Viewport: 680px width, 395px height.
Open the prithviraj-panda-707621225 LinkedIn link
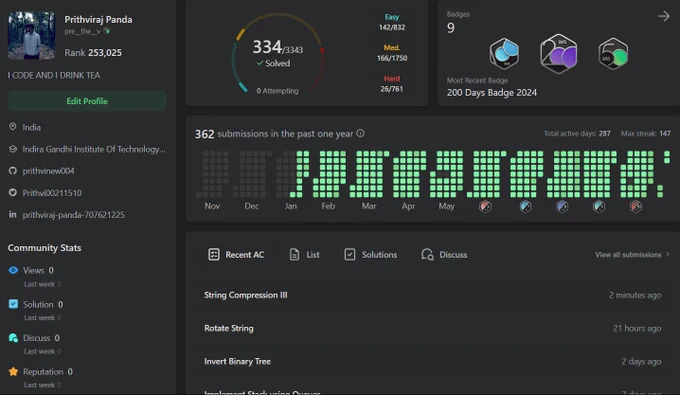click(x=73, y=215)
